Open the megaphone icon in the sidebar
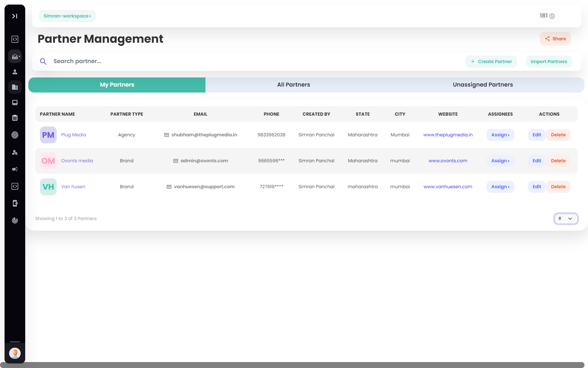The height and width of the screenshot is (368, 588). click(15, 169)
